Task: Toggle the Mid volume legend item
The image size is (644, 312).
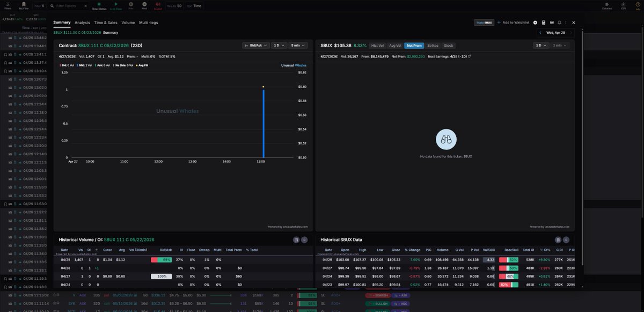Action: click(85, 65)
